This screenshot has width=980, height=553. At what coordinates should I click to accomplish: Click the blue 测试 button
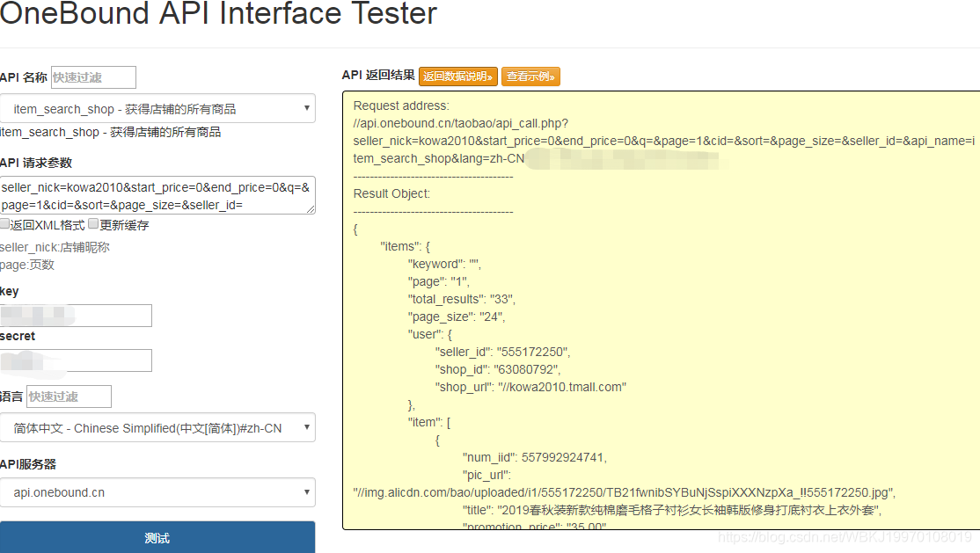point(157,537)
